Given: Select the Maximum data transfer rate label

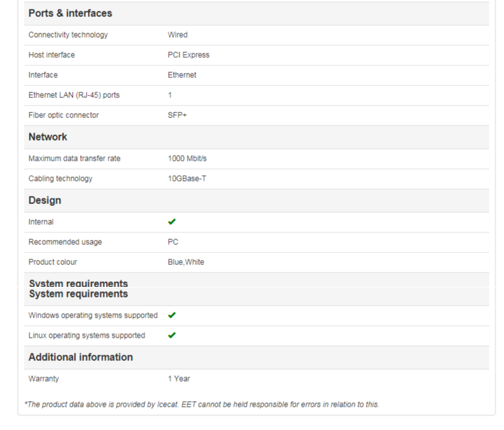Looking at the screenshot, I should [x=74, y=159].
